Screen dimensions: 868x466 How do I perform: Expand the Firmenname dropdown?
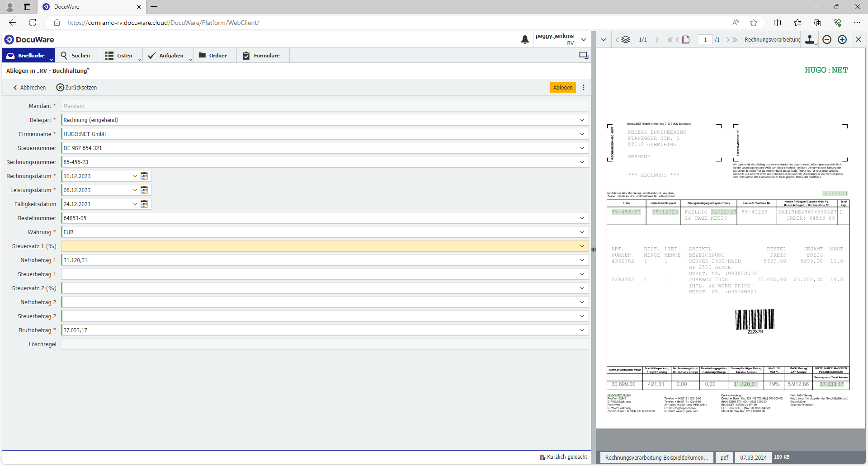tap(582, 134)
